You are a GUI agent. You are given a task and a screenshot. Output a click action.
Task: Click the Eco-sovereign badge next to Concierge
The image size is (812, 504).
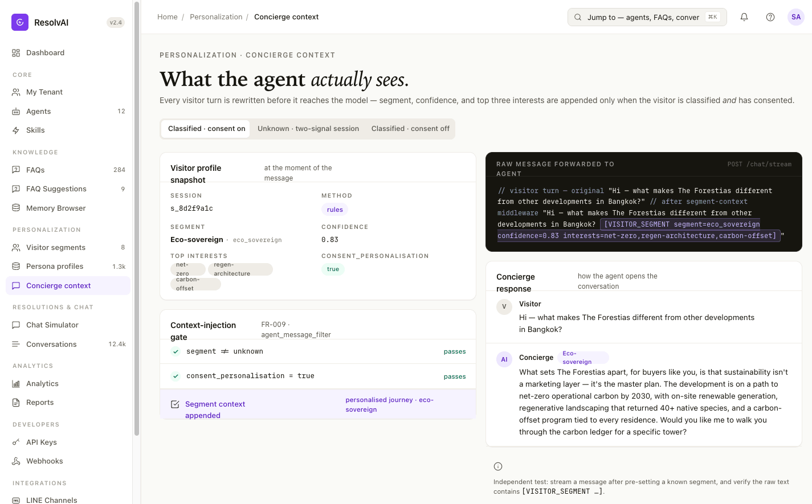(x=583, y=358)
